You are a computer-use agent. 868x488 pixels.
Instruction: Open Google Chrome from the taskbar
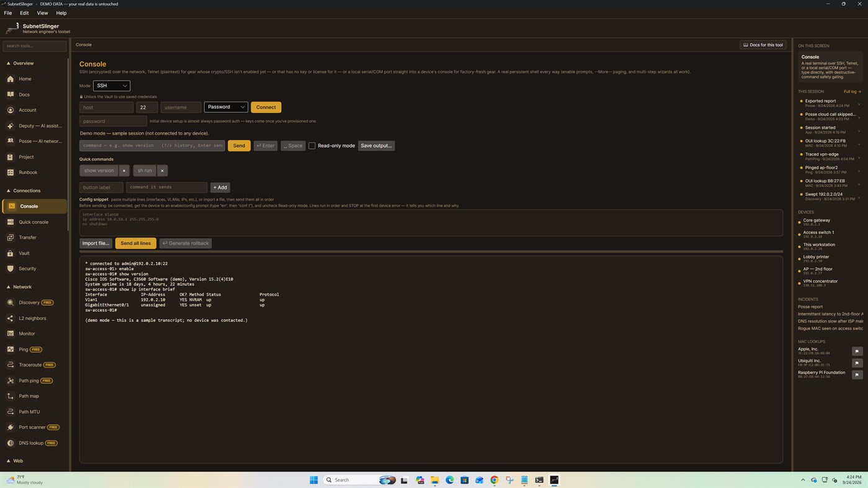tap(494, 480)
